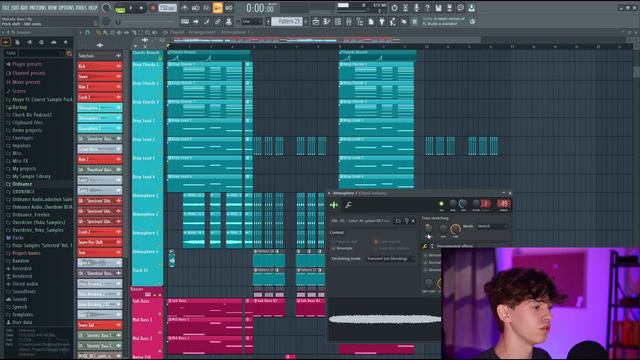Click the 150 tempo field
This screenshot has width=640, height=360.
coord(167,8)
